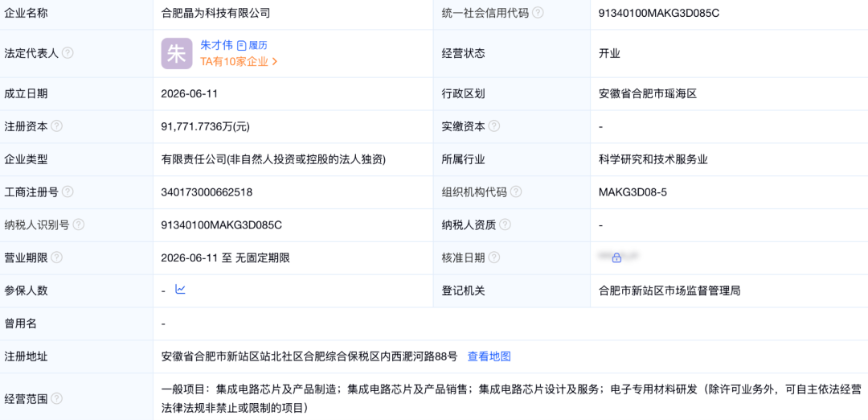This screenshot has width=868, height=420.
Task: Expand TA有10家企业 list
Action: (239, 61)
